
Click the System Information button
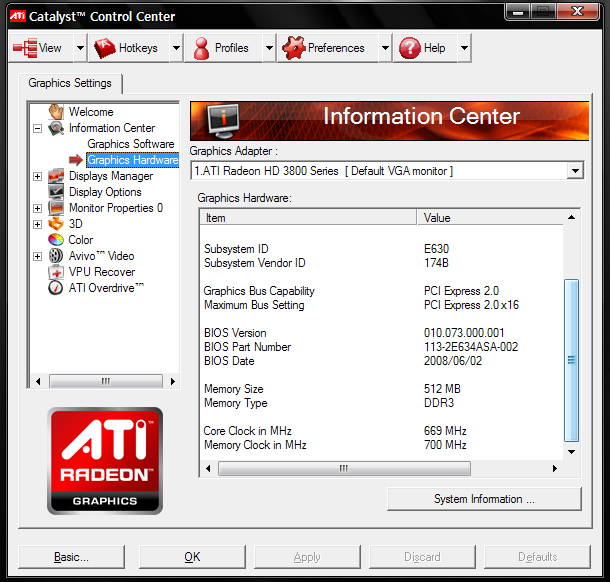[x=484, y=499]
